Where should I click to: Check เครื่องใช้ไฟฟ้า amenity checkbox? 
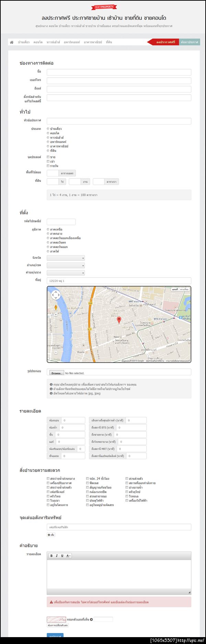127,501
